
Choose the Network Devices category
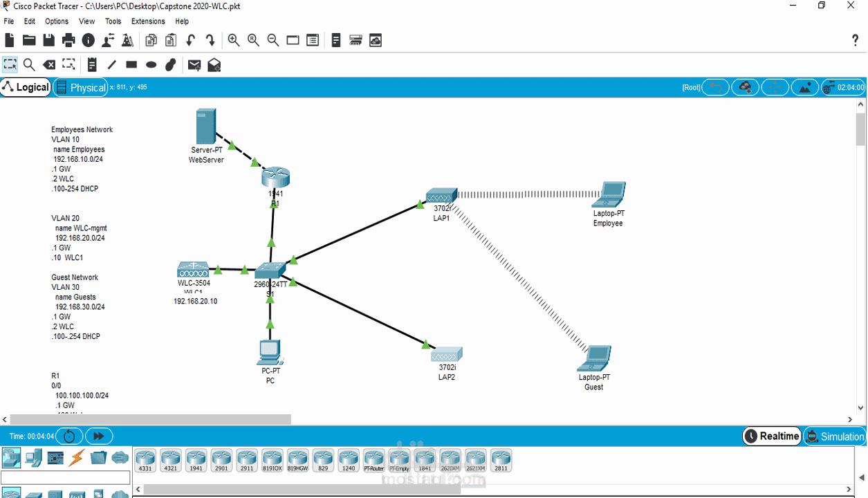click(11, 457)
